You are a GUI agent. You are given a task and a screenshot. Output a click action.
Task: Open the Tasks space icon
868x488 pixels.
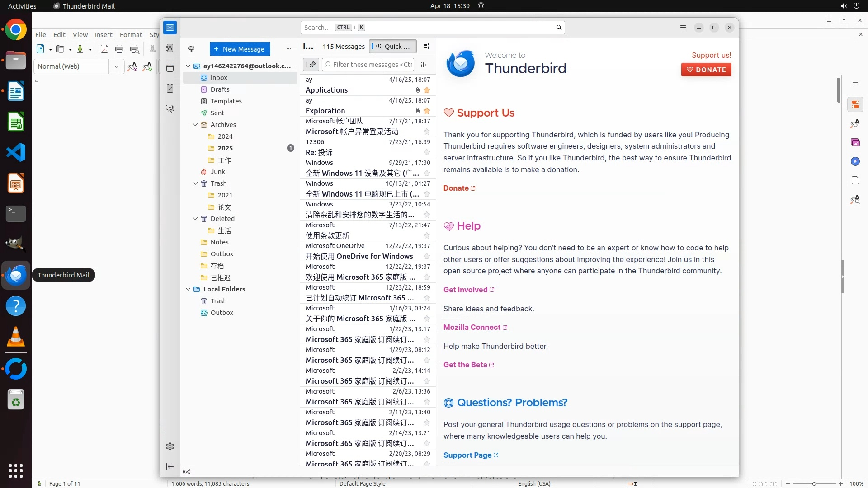tap(170, 89)
